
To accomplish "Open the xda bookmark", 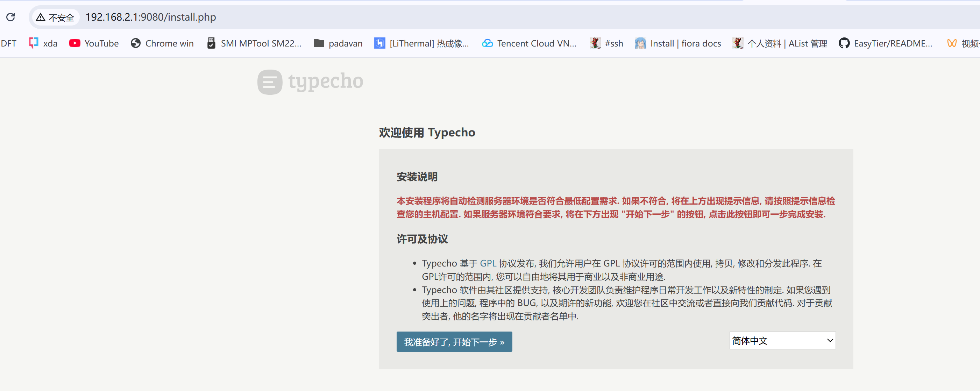I will click(43, 43).
